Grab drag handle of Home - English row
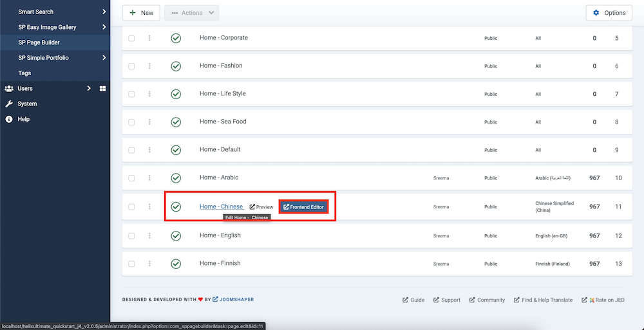The height and width of the screenshot is (330, 644). 149,235
